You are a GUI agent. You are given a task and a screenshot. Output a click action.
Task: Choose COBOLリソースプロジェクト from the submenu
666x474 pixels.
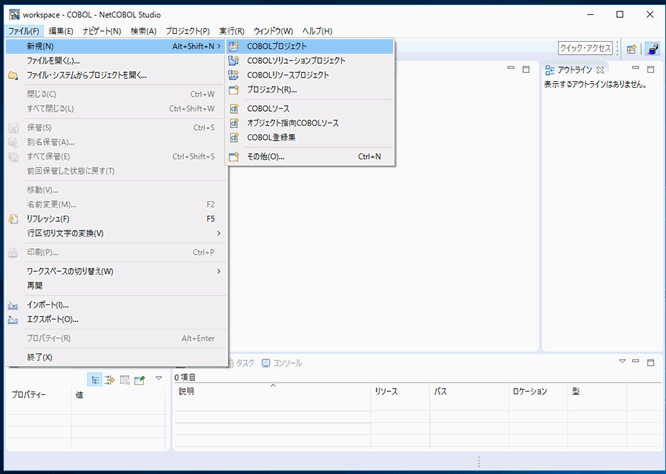(x=310, y=75)
